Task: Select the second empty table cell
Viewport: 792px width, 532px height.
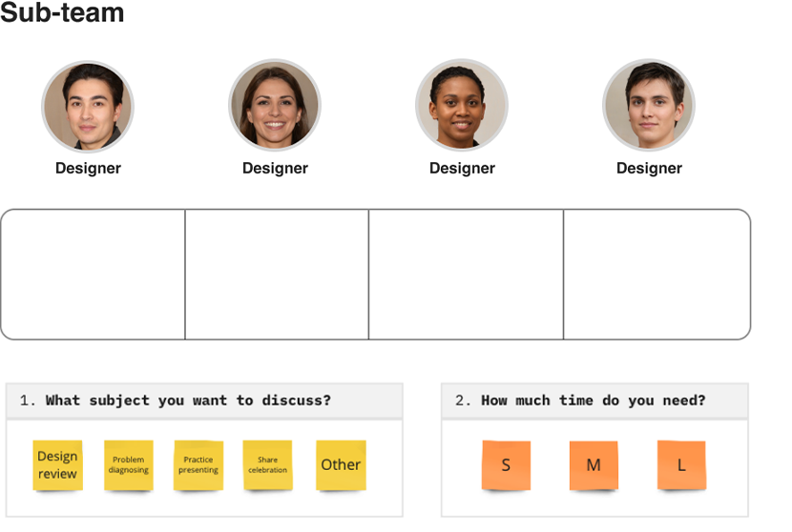Action: click(277, 274)
